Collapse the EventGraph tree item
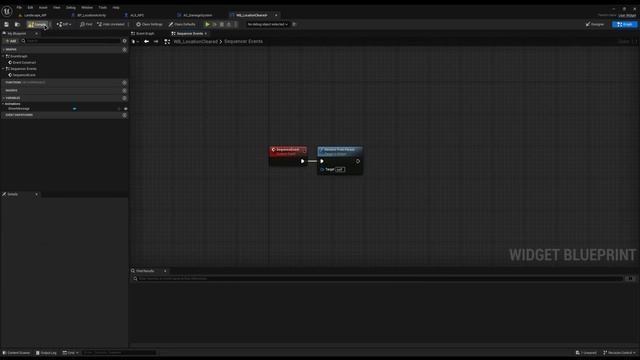The image size is (640, 360). pyautogui.click(x=3, y=56)
